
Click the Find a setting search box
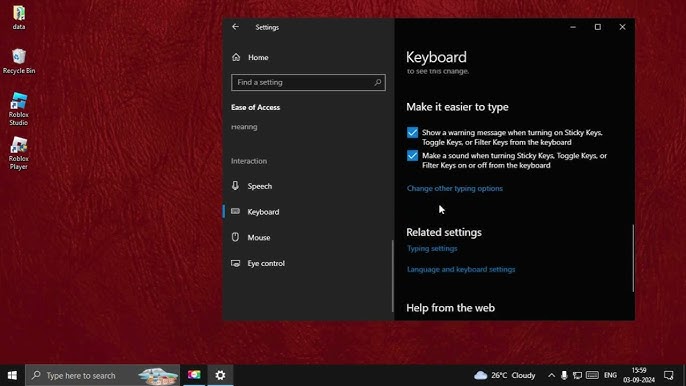308,82
